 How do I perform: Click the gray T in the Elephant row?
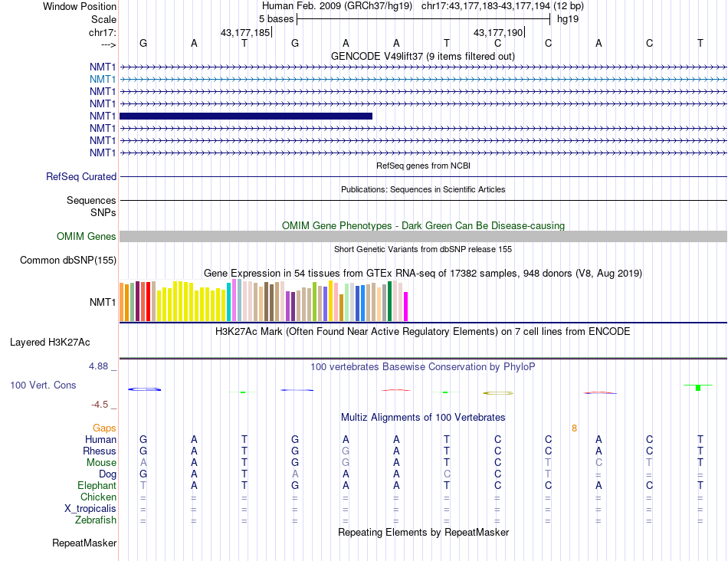(x=143, y=486)
